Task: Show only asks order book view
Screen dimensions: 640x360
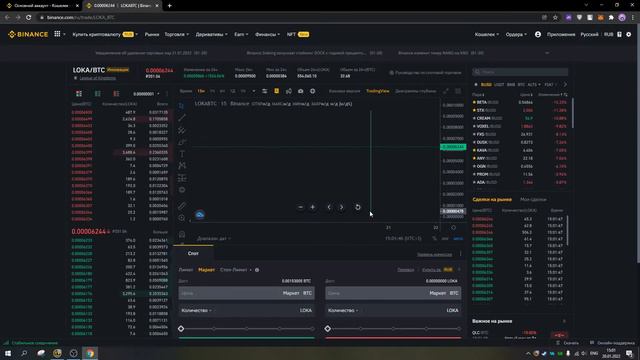Action: click(116, 94)
